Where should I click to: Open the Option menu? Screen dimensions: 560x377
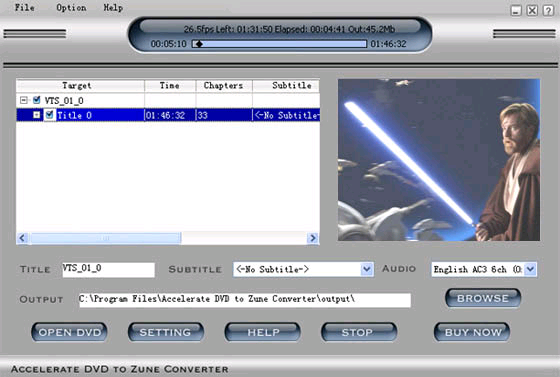coord(71,7)
